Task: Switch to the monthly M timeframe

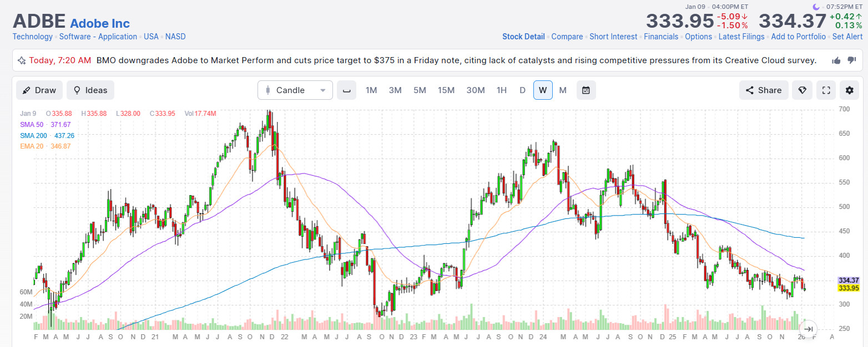Action: pyautogui.click(x=563, y=90)
